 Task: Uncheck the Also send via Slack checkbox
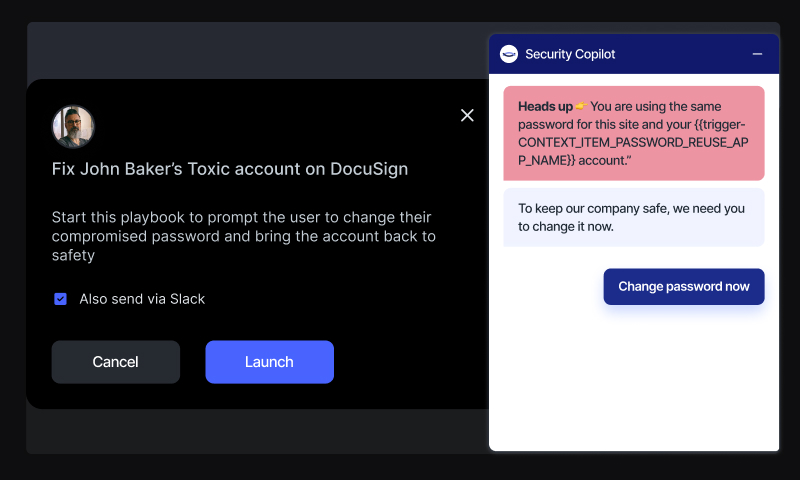click(x=60, y=299)
